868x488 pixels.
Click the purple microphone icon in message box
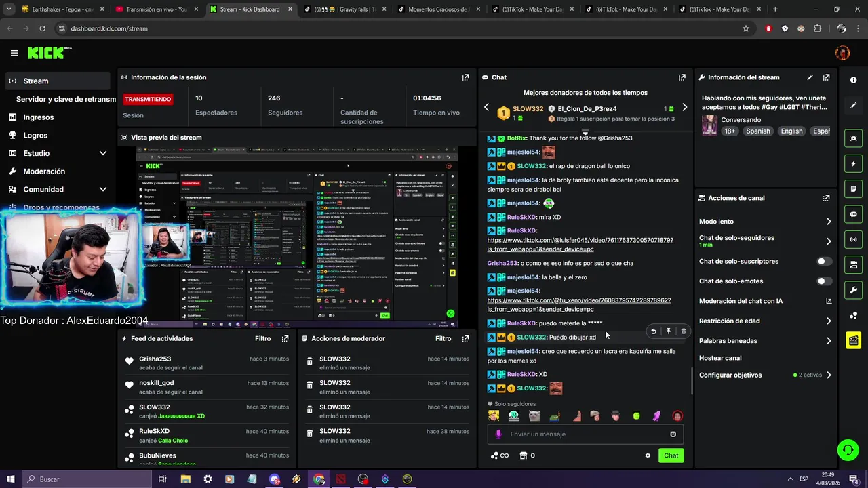(498, 434)
